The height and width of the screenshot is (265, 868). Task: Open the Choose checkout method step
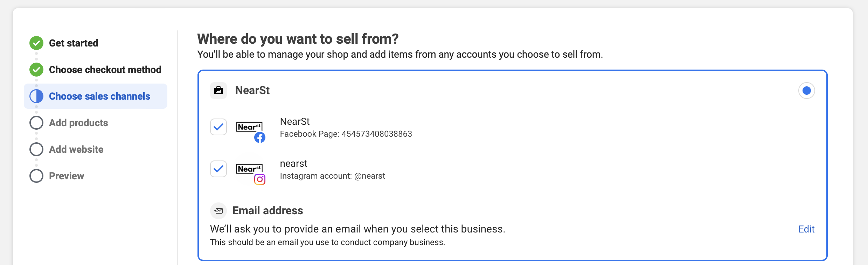(x=105, y=70)
